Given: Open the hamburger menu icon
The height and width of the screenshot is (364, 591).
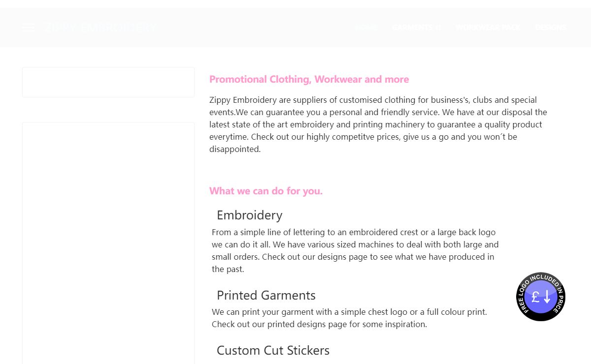Looking at the screenshot, I should pos(28,28).
